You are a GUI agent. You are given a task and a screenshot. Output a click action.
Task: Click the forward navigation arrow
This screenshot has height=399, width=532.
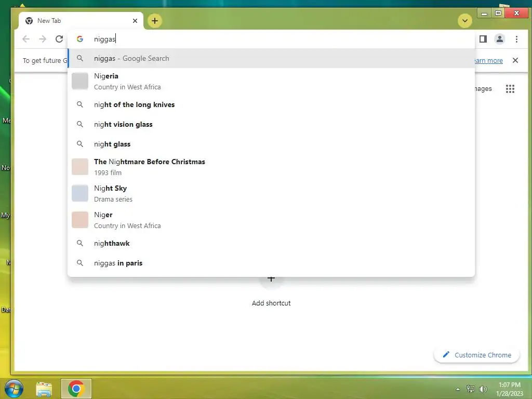[x=43, y=39]
